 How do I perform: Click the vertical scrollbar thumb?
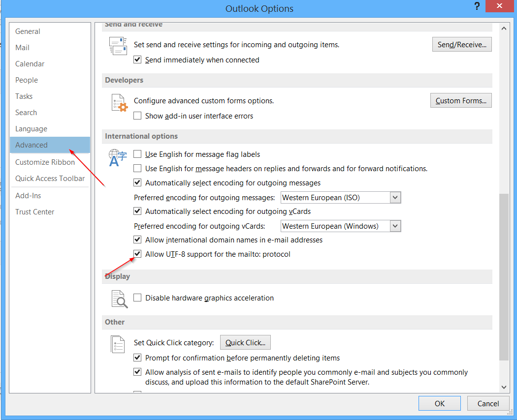point(504,275)
